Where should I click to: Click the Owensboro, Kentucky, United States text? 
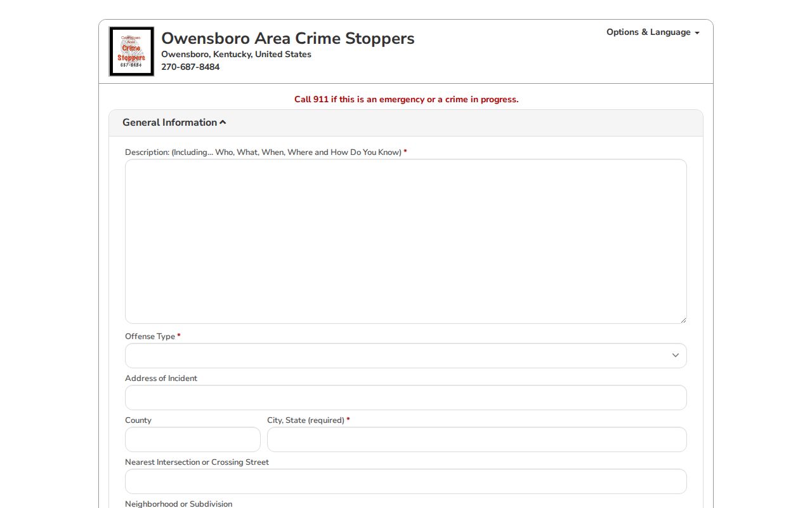click(x=236, y=54)
